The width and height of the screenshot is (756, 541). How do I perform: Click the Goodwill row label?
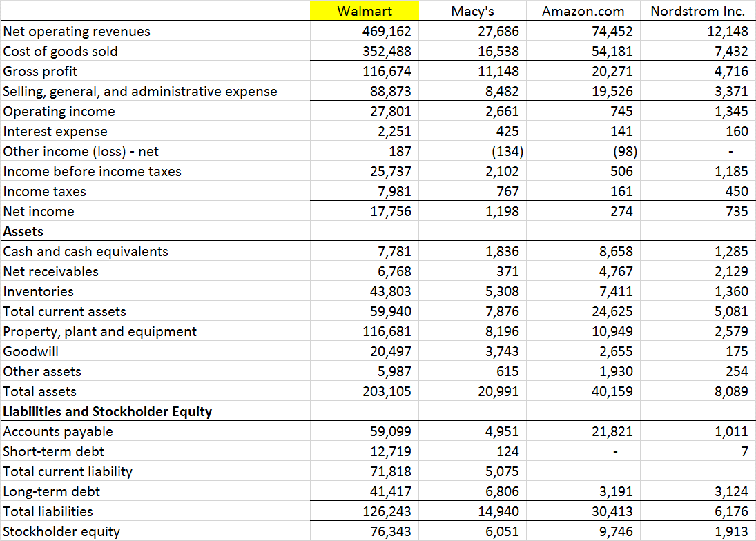pos(30,351)
